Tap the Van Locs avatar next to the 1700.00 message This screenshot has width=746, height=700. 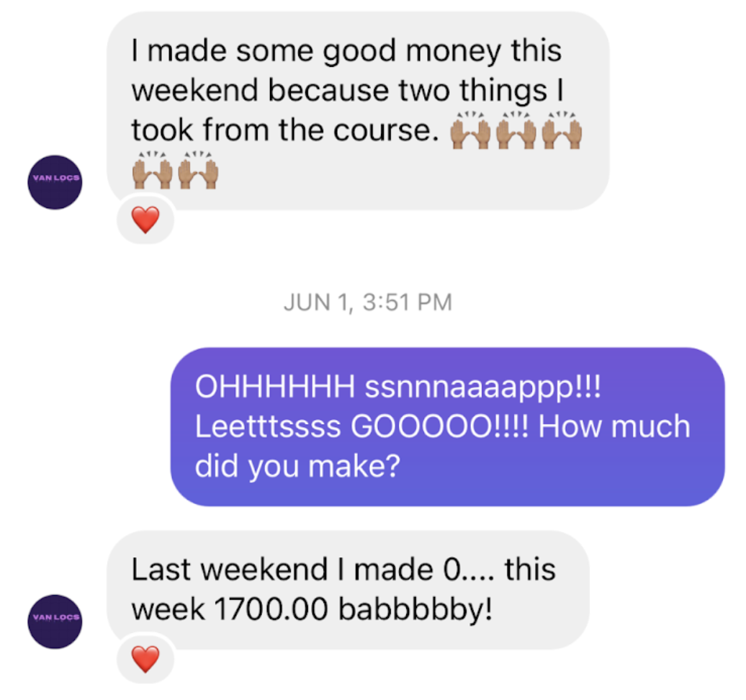click(55, 622)
